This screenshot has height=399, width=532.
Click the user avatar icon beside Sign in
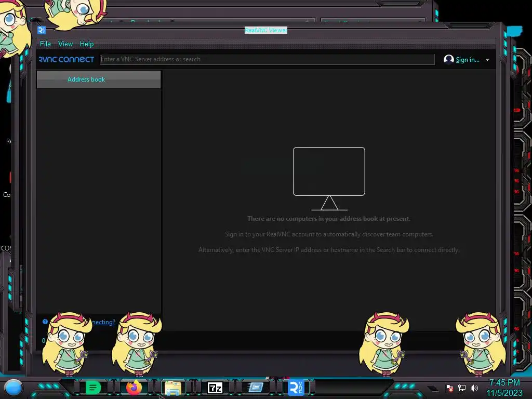click(448, 59)
